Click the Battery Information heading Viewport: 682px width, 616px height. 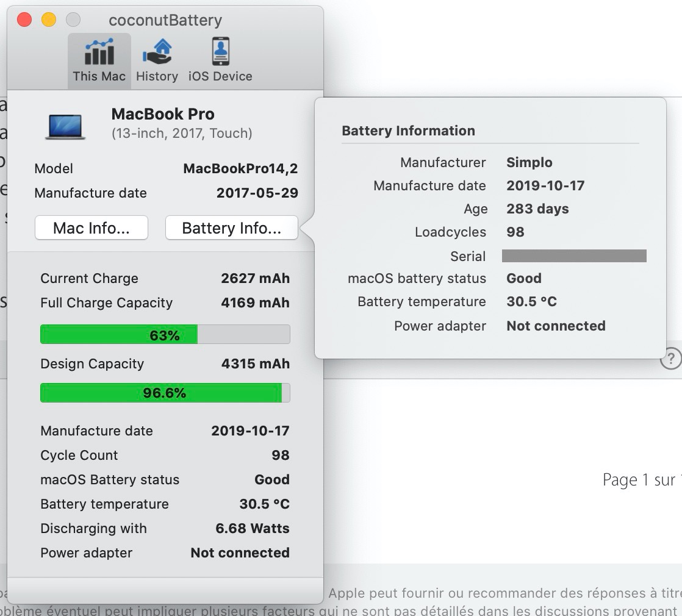[409, 131]
